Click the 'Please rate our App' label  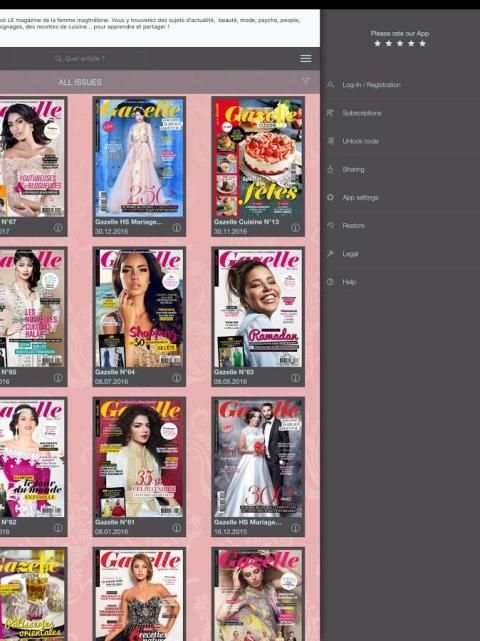[x=400, y=34]
